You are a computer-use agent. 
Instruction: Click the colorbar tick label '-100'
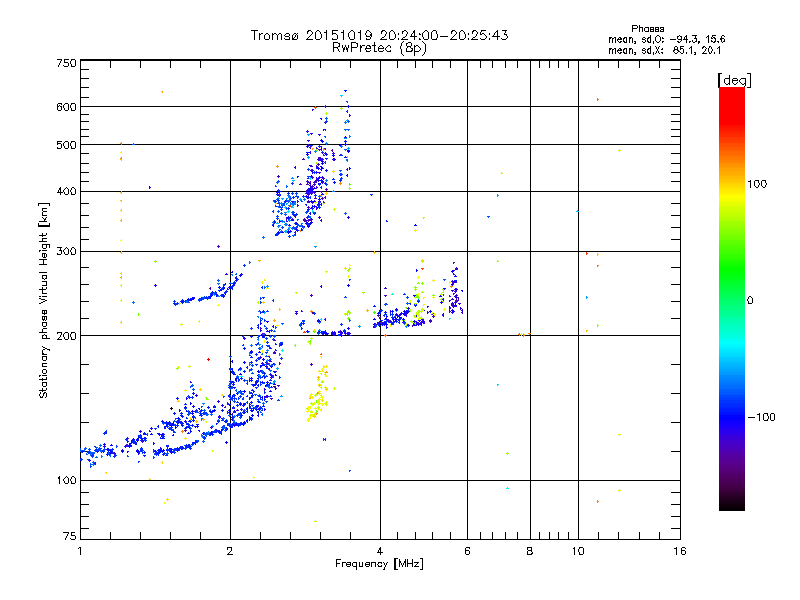(761, 417)
